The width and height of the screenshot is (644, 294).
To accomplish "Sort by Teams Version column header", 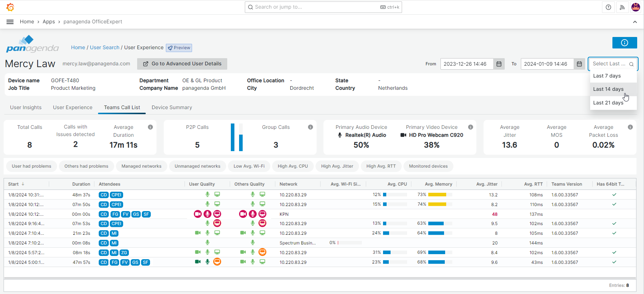I will pos(566,184).
